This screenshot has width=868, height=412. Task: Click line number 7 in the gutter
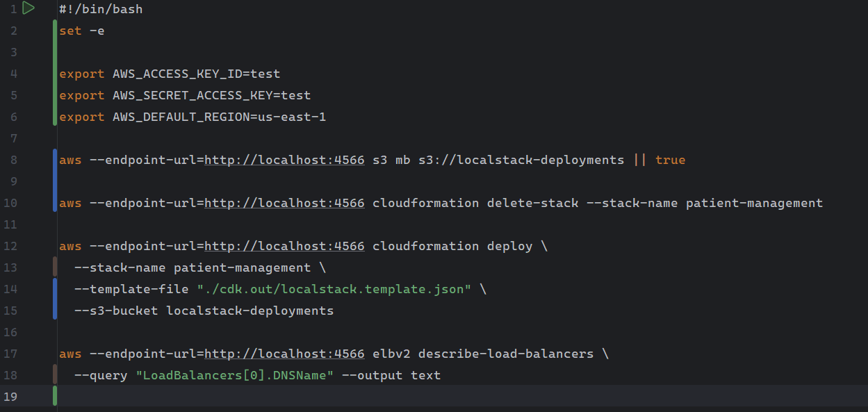pyautogui.click(x=14, y=138)
